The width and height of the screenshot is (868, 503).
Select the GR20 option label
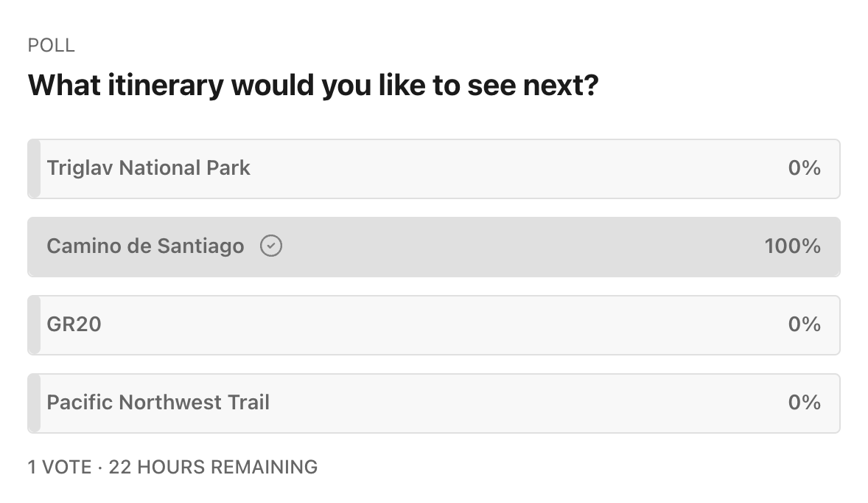coord(76,325)
